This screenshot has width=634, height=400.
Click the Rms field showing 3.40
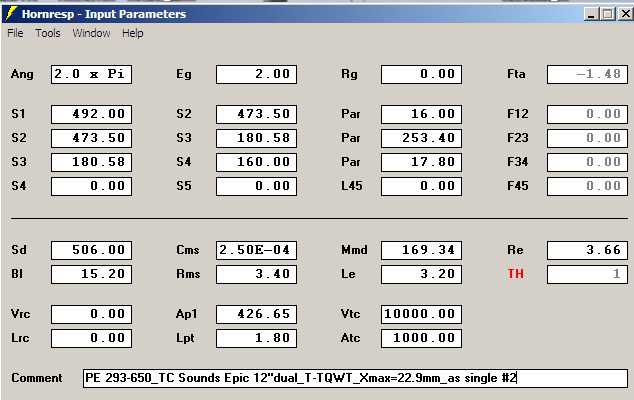point(256,275)
